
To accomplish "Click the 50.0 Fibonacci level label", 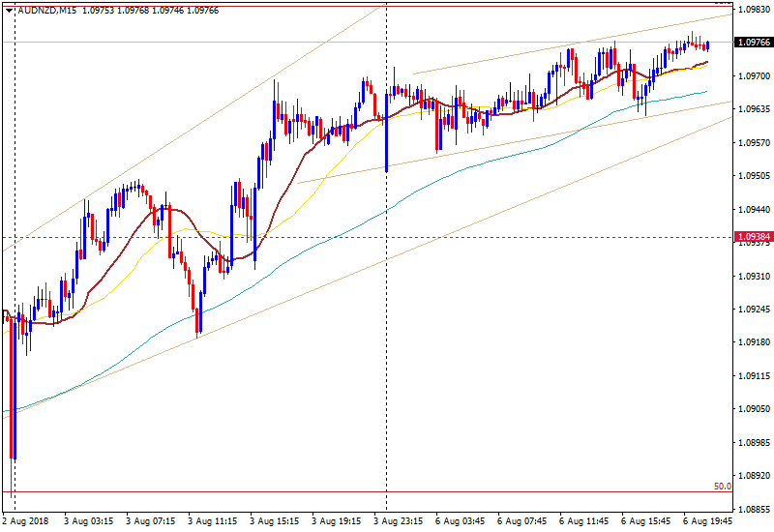I will [x=722, y=487].
